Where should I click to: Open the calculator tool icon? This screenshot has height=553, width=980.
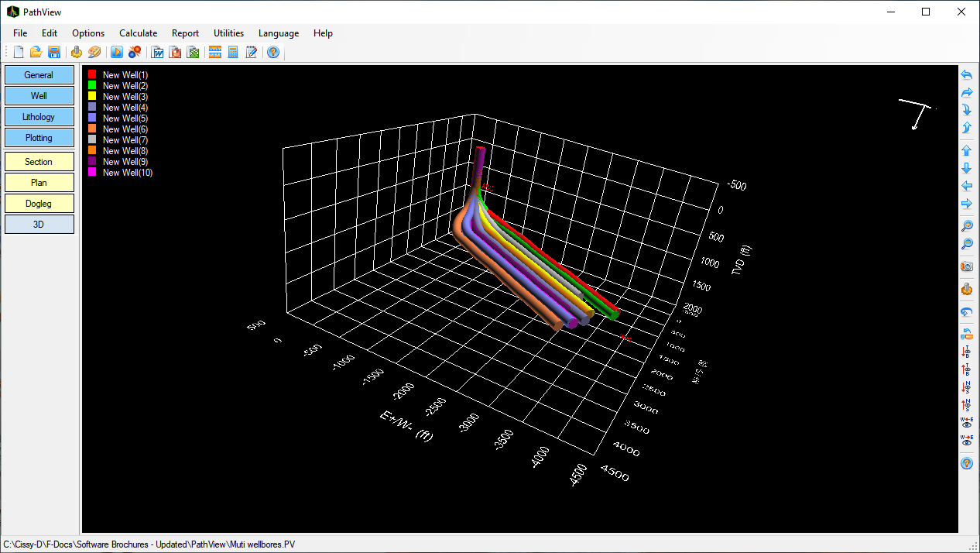(233, 53)
